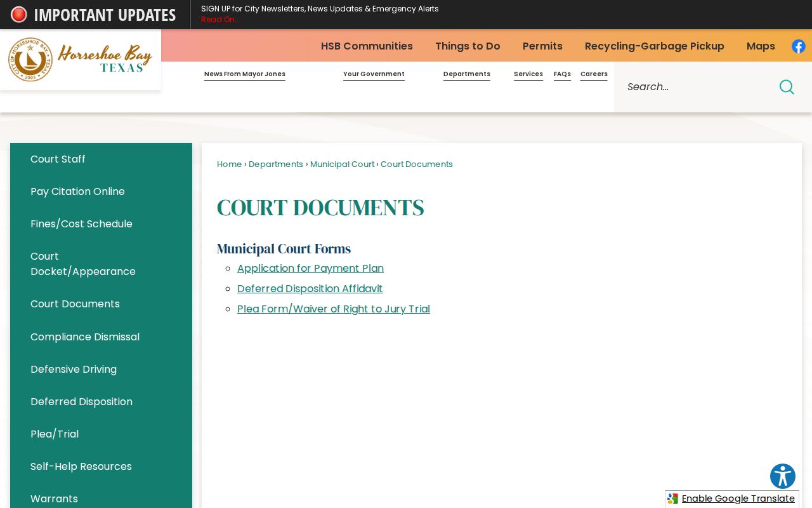Click the red Important Updates alert icon

coord(19,15)
